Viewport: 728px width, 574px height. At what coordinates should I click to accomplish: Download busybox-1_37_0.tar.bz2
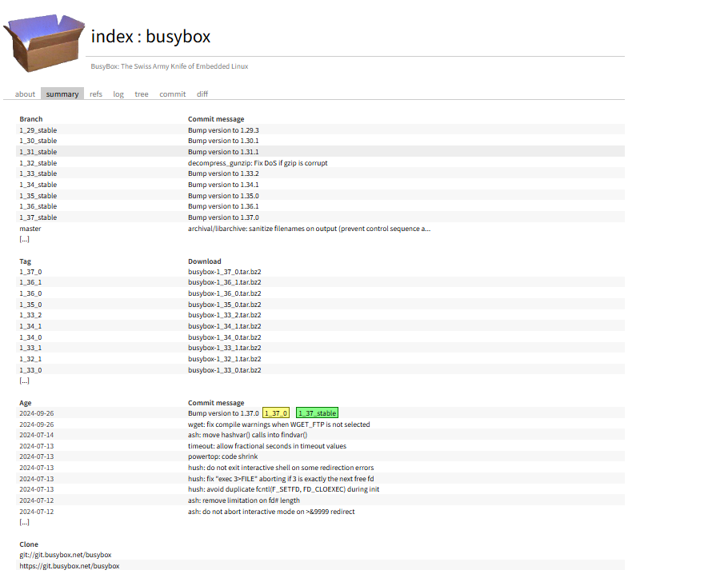pyautogui.click(x=225, y=272)
